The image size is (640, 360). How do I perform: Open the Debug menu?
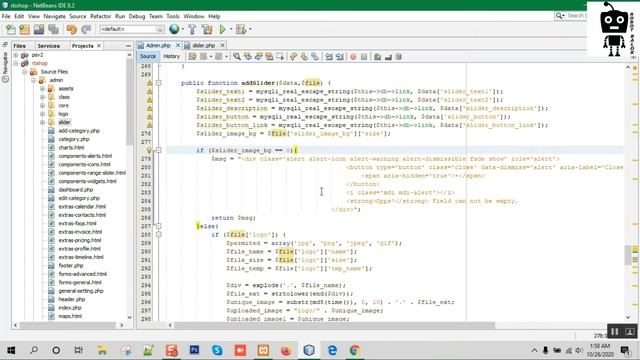click(137, 16)
